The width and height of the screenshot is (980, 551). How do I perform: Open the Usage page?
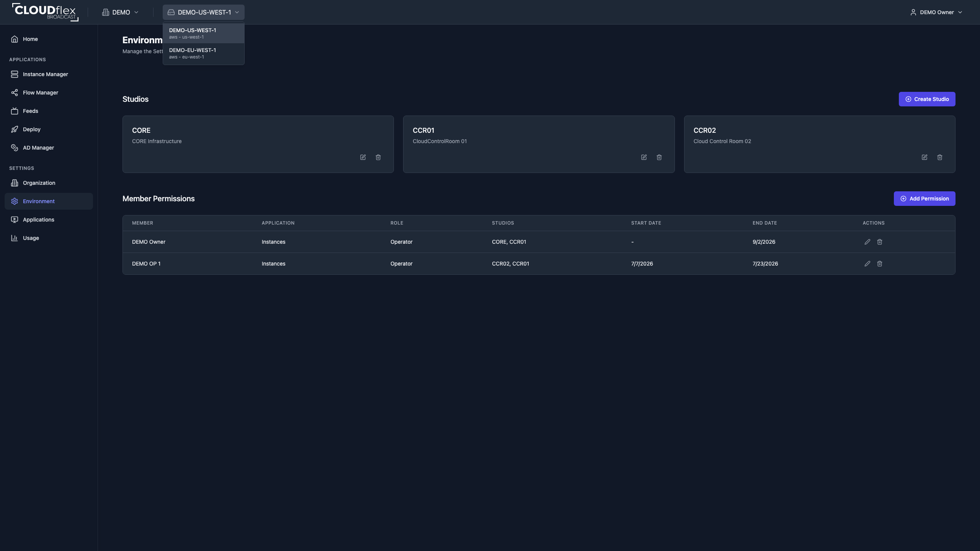[x=49, y=238]
